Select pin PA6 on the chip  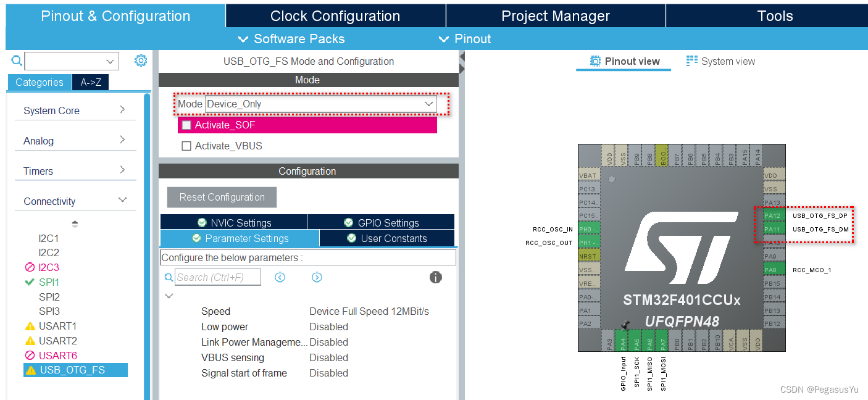[648, 340]
